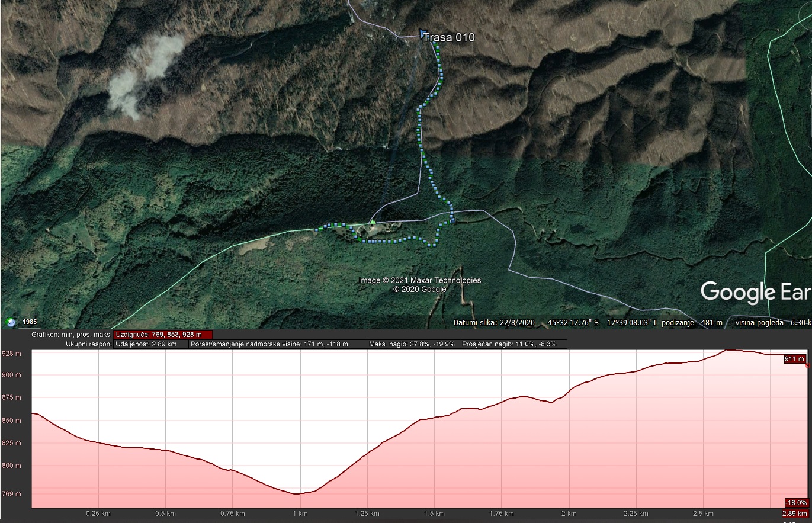Click the 1985 historical imagery year button
This screenshot has width=812, height=523.
(x=28, y=322)
